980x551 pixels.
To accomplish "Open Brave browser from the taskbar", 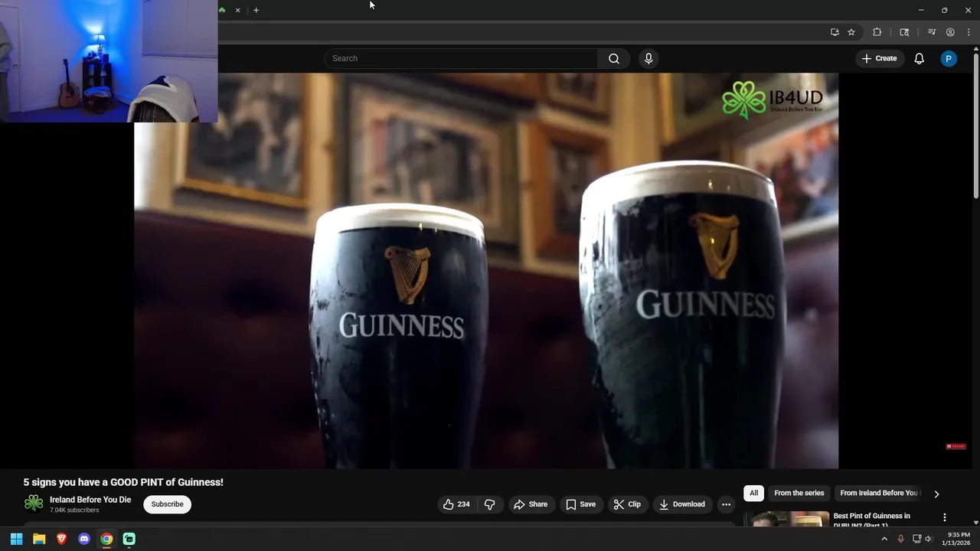I will click(x=61, y=539).
